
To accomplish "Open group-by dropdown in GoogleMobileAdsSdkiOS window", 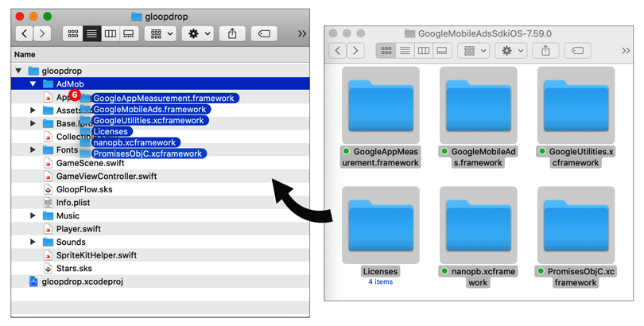I will (474, 51).
